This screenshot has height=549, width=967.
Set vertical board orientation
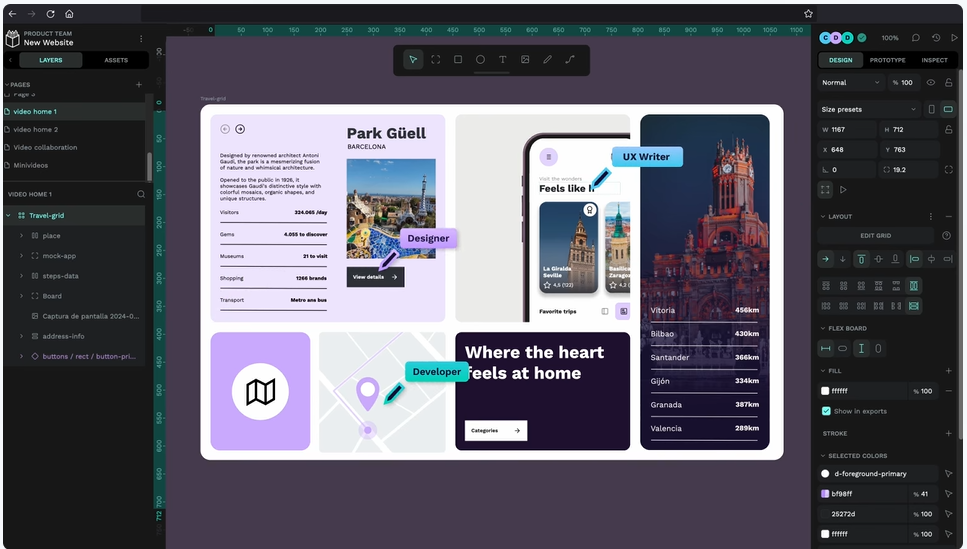931,109
